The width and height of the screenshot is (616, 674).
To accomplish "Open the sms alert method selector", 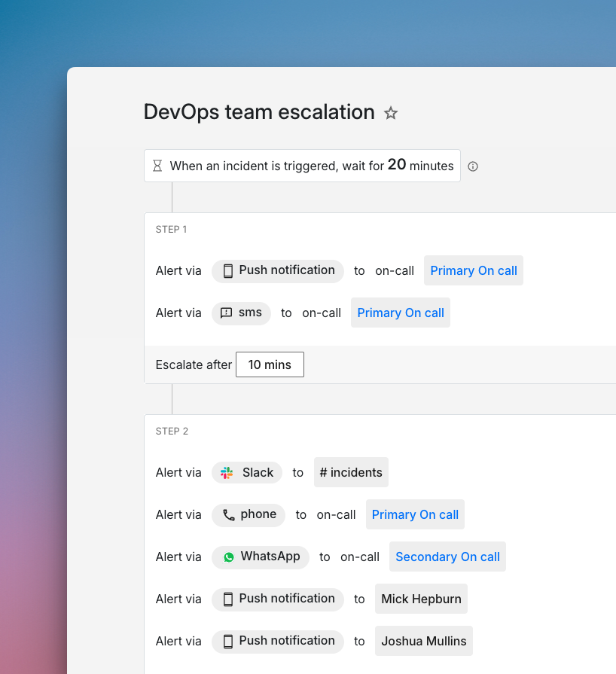I will (241, 313).
